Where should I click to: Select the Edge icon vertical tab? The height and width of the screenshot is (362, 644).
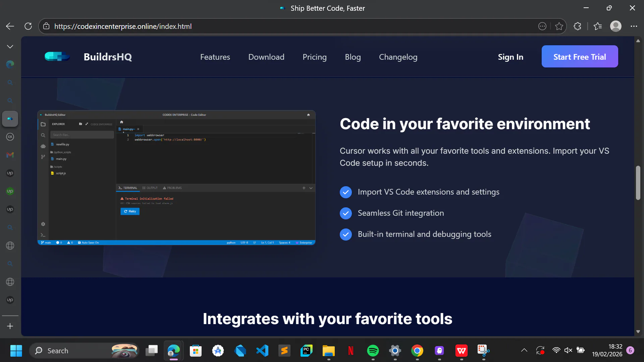[10, 64]
